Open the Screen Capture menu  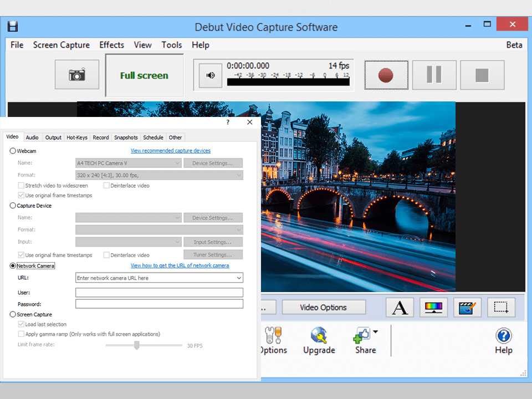[x=62, y=45]
